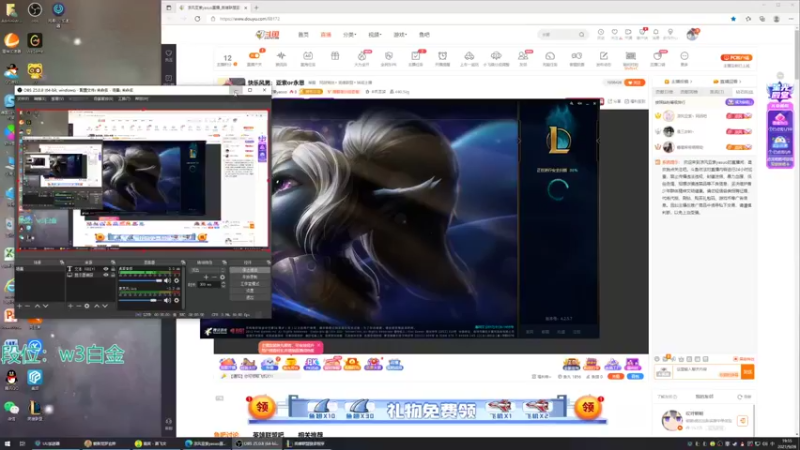Expand the 视频 dropdown in Douyu nav
This screenshot has width=800, height=450.
375,35
